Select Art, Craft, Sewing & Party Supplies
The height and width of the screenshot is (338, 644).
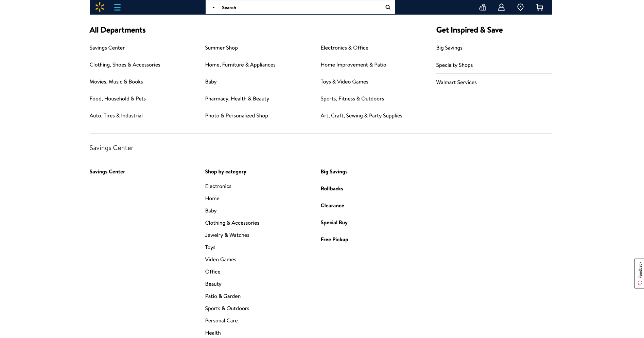click(x=361, y=116)
